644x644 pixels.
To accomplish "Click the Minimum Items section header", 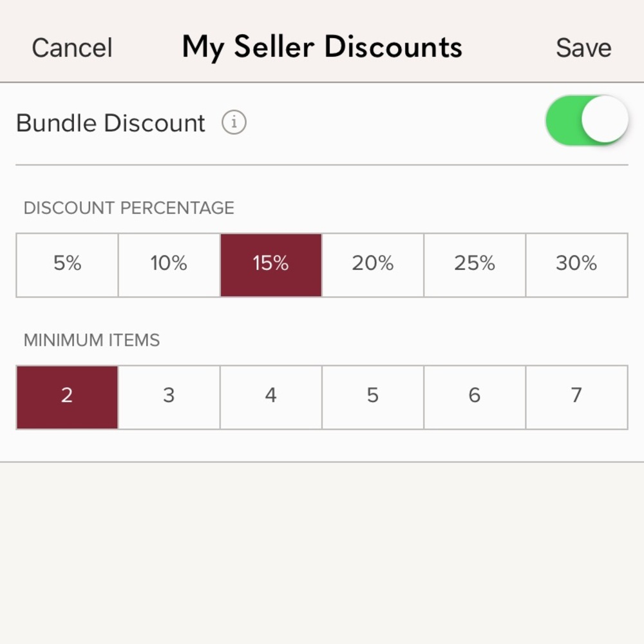I will (x=90, y=340).
